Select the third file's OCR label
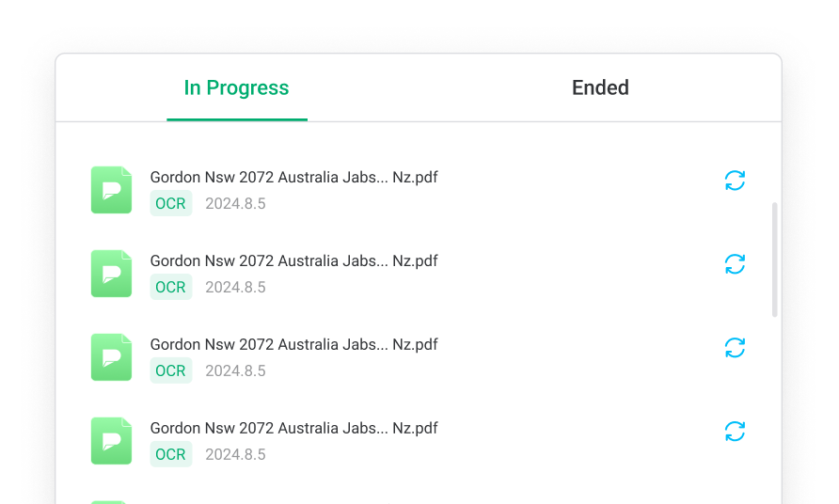This screenshot has width=839, height=504. [170, 370]
